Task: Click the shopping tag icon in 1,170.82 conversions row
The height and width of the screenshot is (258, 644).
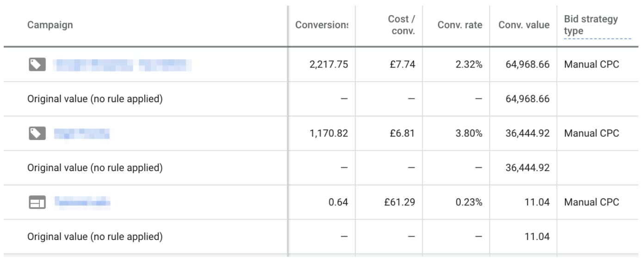Action: [37, 134]
